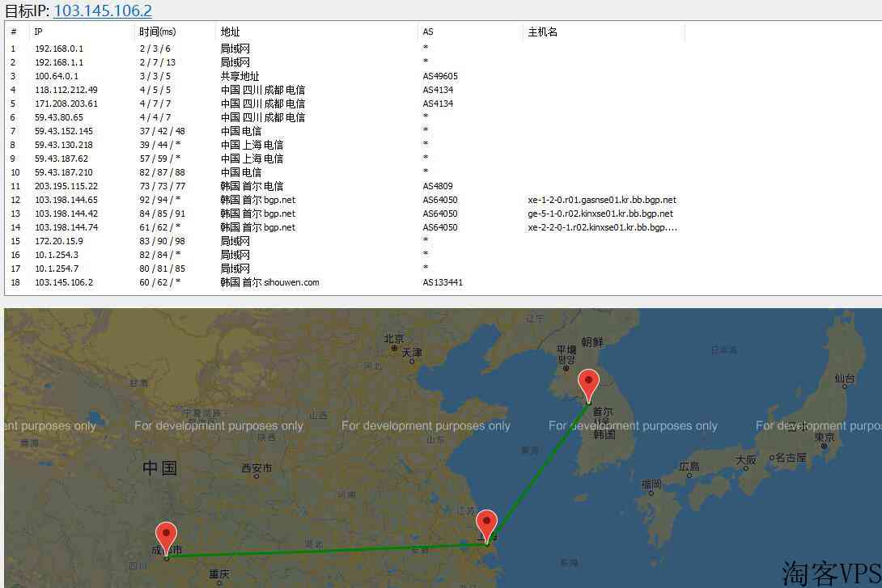This screenshot has height=588, width=882.
Task: Select the AS column header
Action: (x=428, y=32)
